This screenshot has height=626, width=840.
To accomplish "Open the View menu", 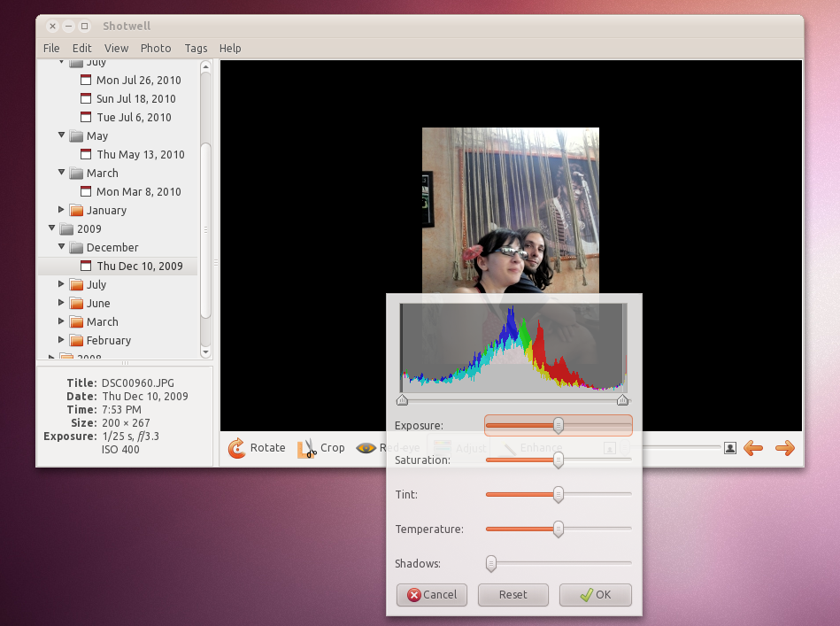I will click(x=116, y=48).
